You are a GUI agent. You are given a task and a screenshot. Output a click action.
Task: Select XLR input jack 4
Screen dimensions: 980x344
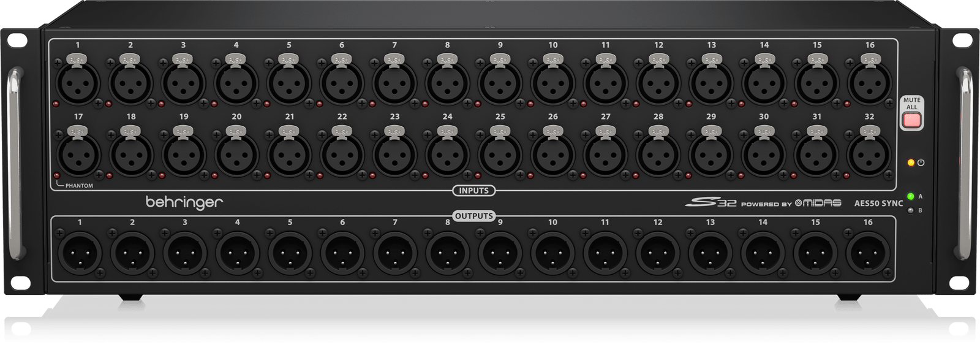point(236,83)
